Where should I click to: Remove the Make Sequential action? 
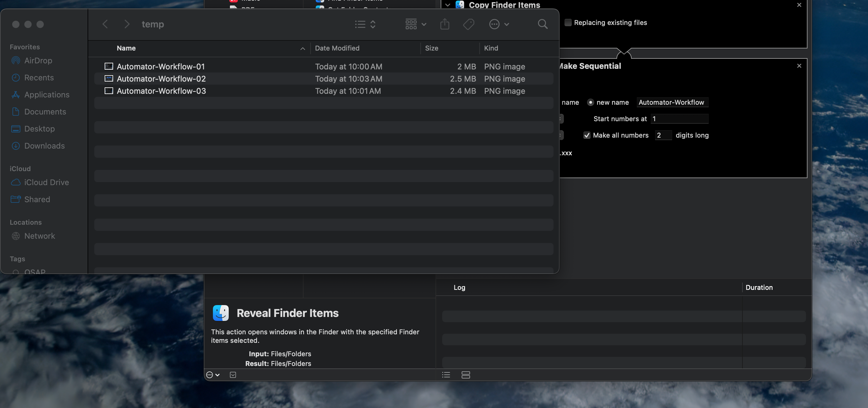point(799,66)
